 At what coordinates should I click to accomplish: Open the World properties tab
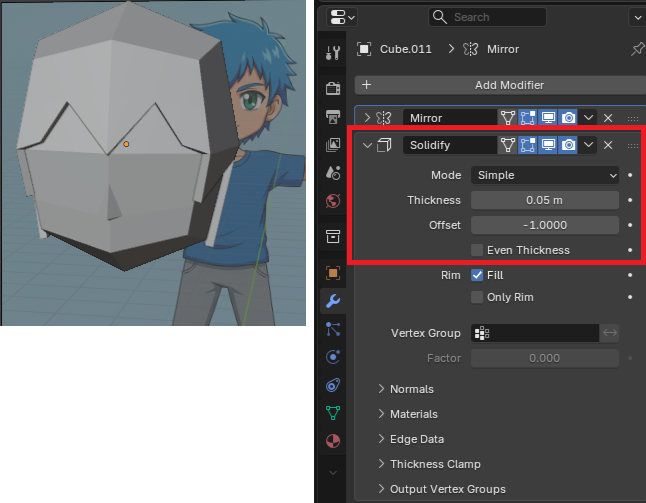[x=333, y=200]
